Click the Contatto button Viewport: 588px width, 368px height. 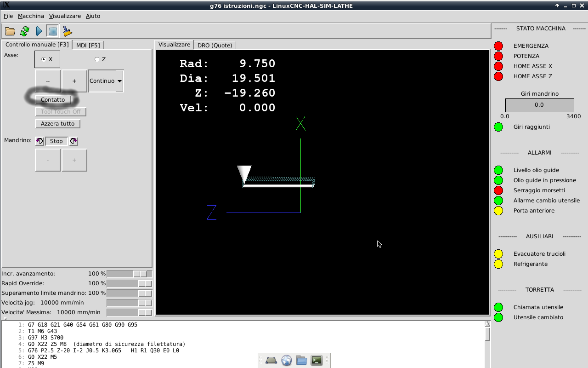click(x=53, y=100)
